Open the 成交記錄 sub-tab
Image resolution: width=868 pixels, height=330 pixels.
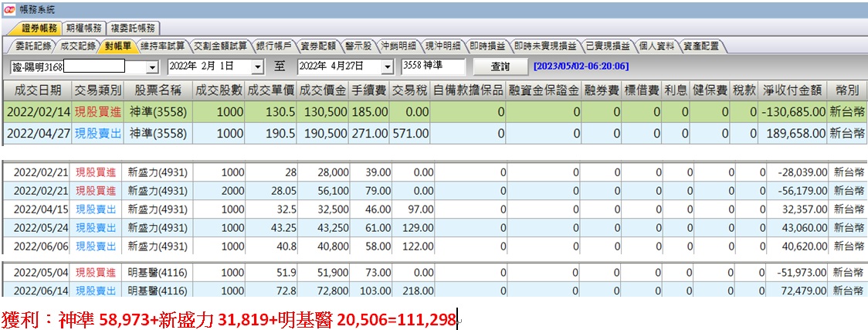click(76, 46)
